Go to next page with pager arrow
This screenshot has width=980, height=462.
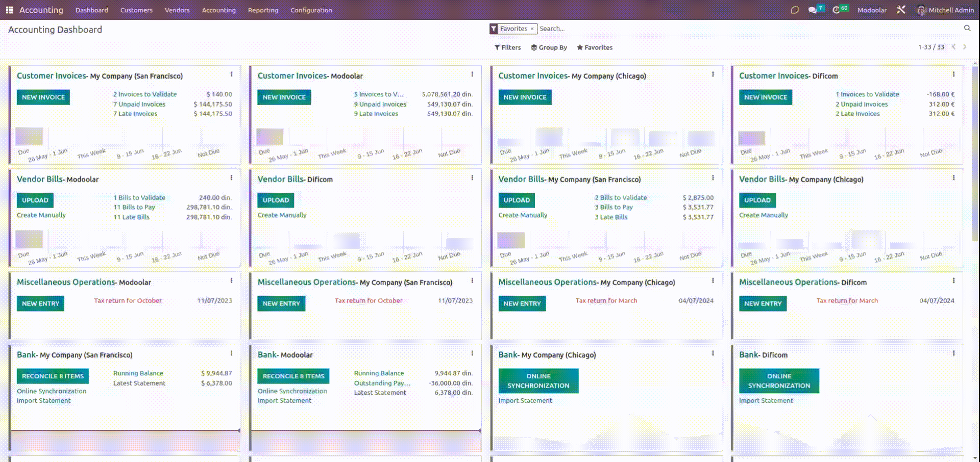pos(965,47)
